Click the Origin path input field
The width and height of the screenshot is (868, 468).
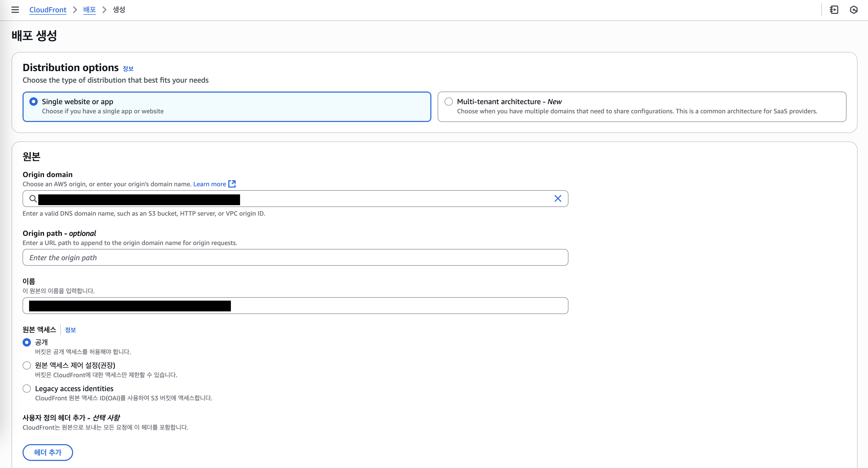[295, 258]
